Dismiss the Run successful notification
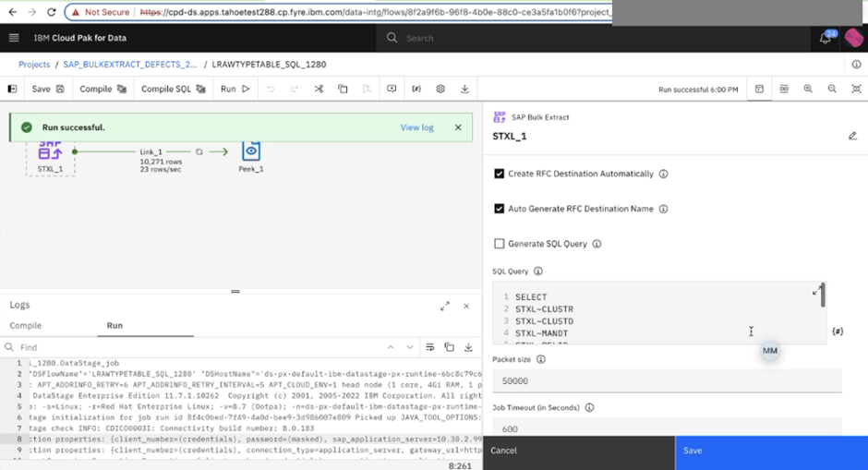The width and height of the screenshot is (868, 470). coord(458,127)
